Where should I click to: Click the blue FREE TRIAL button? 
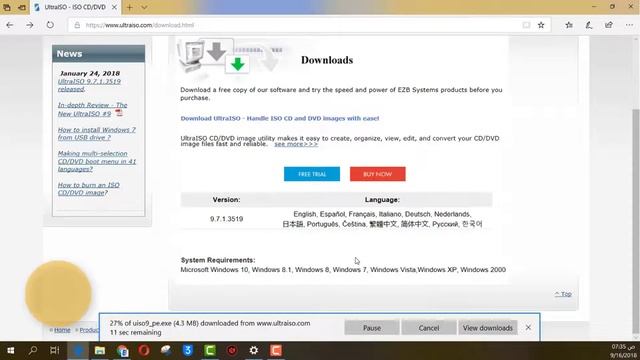pyautogui.click(x=312, y=174)
